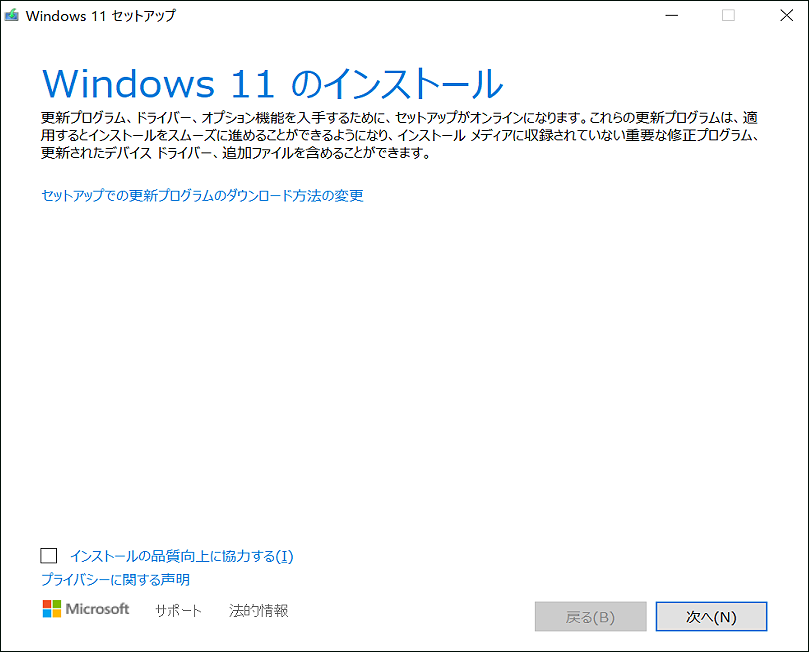Image resolution: width=809 pixels, height=652 pixels.
Task: Click the blue square of the Microsoft logo
Action: point(47,613)
